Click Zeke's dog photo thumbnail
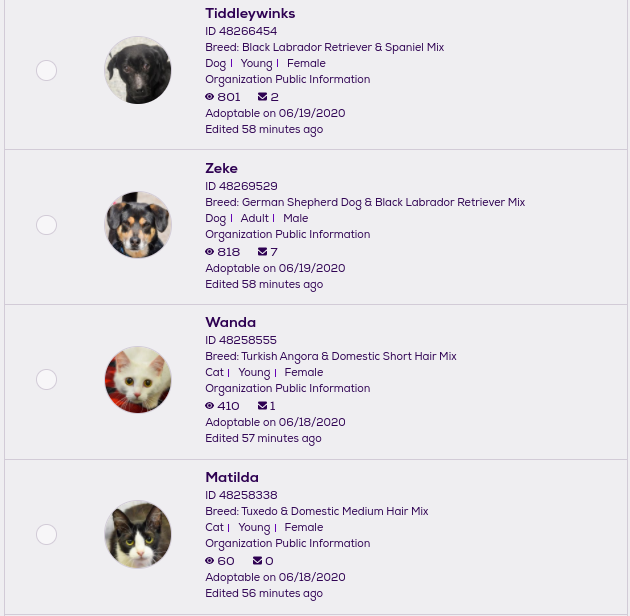The width and height of the screenshot is (630, 616). coord(138,225)
